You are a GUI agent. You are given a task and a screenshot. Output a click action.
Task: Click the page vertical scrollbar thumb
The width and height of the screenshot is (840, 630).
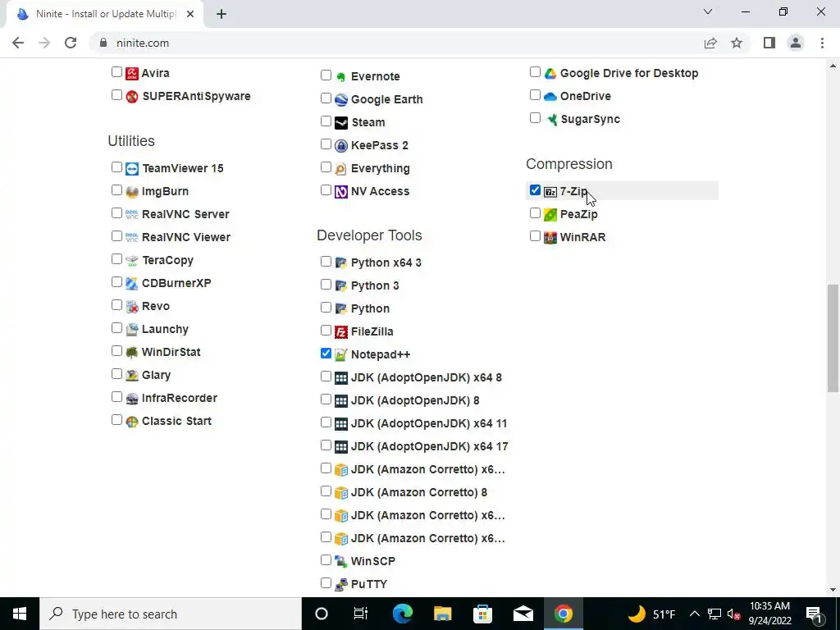click(x=833, y=338)
